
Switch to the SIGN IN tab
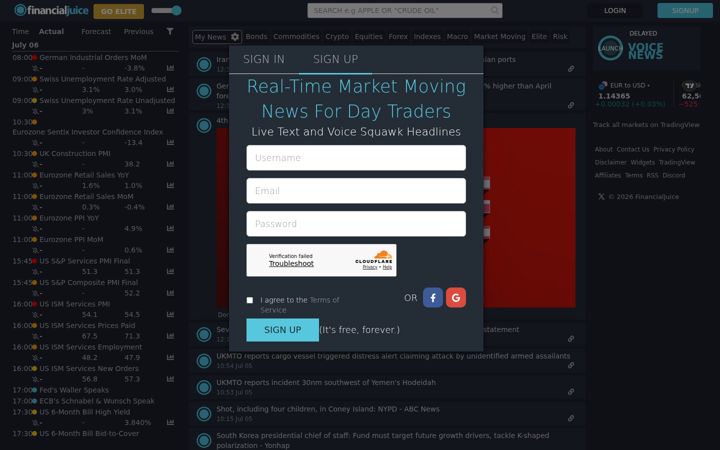click(264, 59)
